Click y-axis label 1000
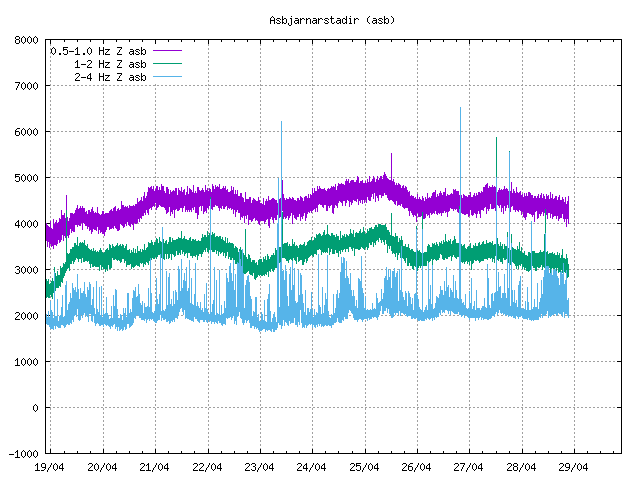 [26, 362]
